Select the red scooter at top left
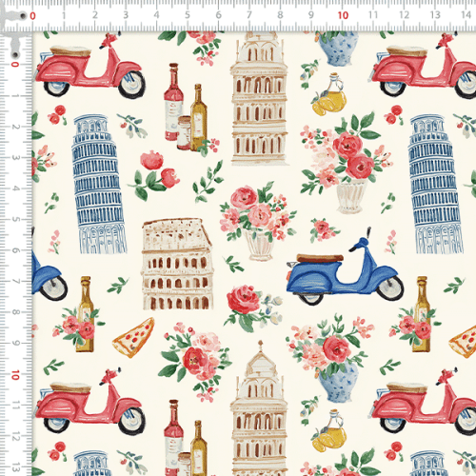The image size is (476, 476). pyautogui.click(x=90, y=66)
